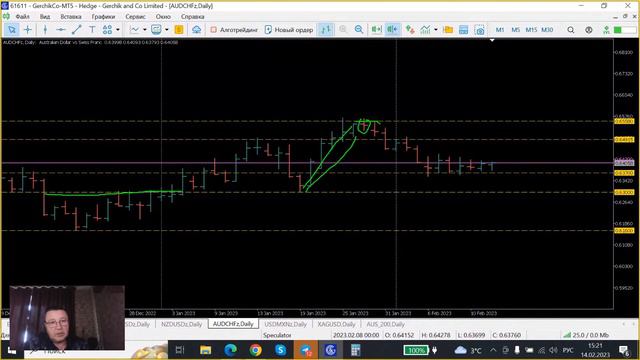Zoom out the chart
The height and width of the screenshot is (360, 640).
[x=359, y=29]
